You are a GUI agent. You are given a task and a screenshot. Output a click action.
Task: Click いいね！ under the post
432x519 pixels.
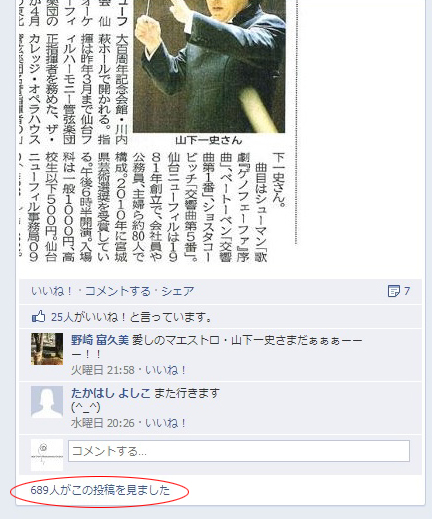point(52,291)
